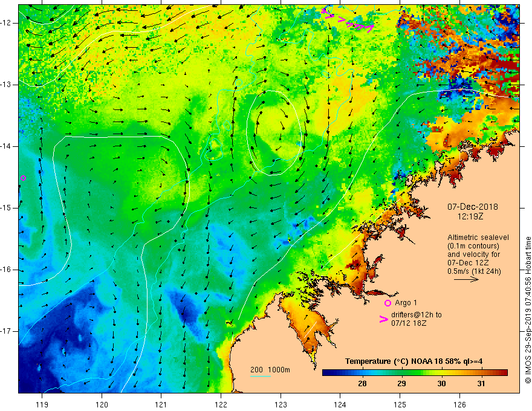Click the Argo float marker near longitude 119
This screenshot has width=532, height=411.
point(23,178)
